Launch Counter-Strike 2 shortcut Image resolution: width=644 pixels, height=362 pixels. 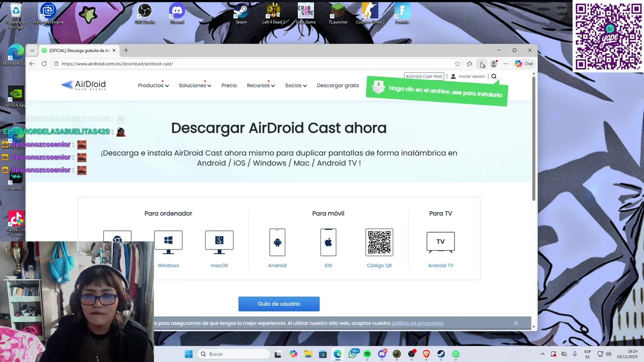click(x=370, y=14)
